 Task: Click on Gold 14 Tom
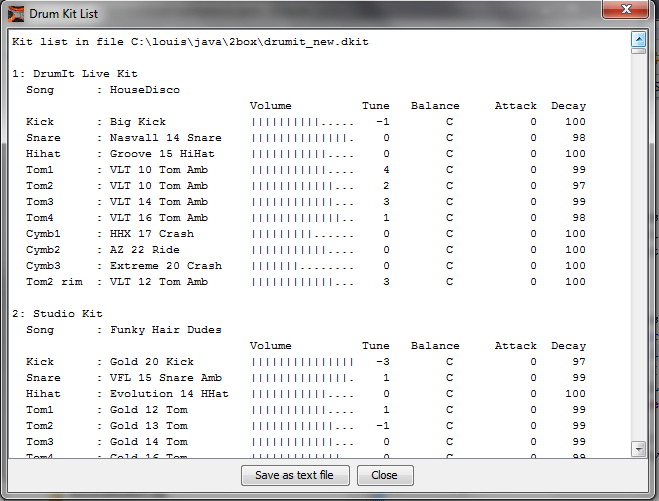(x=148, y=442)
